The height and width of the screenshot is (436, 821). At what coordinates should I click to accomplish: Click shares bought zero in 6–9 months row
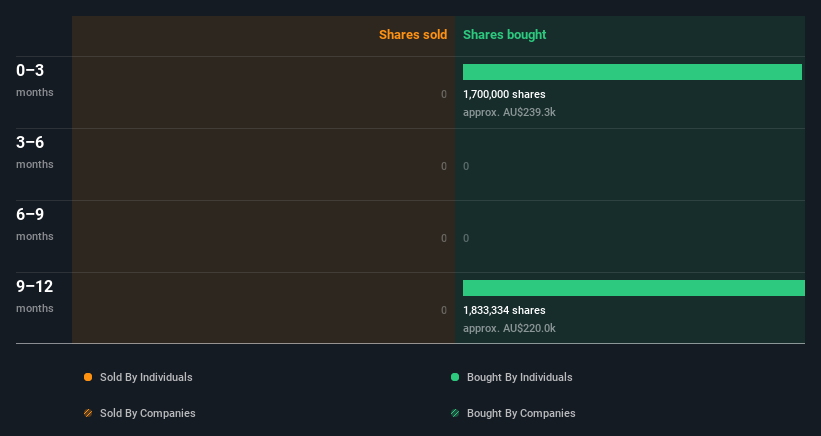tap(466, 238)
